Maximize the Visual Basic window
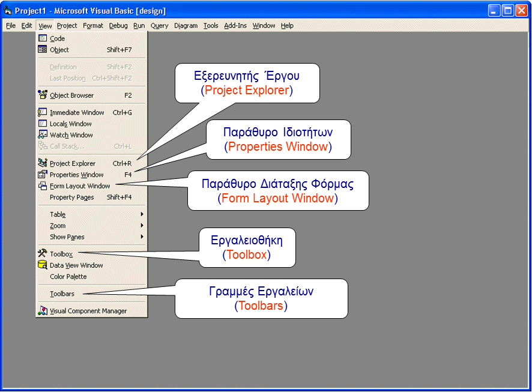The height and width of the screenshot is (392, 532). click(507, 11)
